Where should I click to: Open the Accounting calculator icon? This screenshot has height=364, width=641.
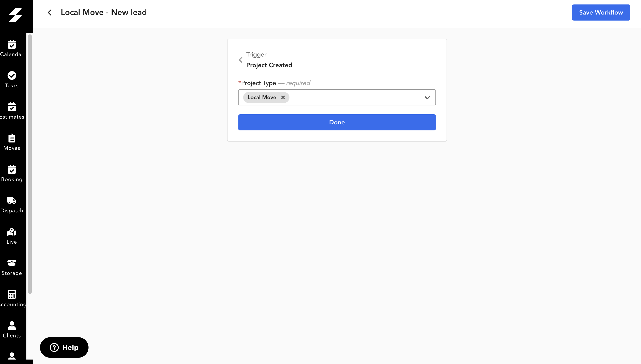pos(12,295)
